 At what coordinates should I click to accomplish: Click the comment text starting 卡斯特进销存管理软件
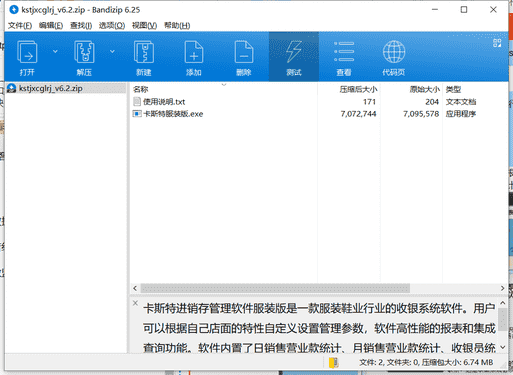(319, 309)
